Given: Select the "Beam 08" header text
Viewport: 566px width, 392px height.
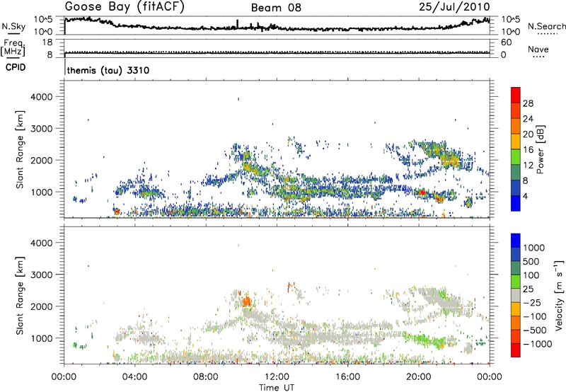Looking at the screenshot, I should (x=276, y=8).
